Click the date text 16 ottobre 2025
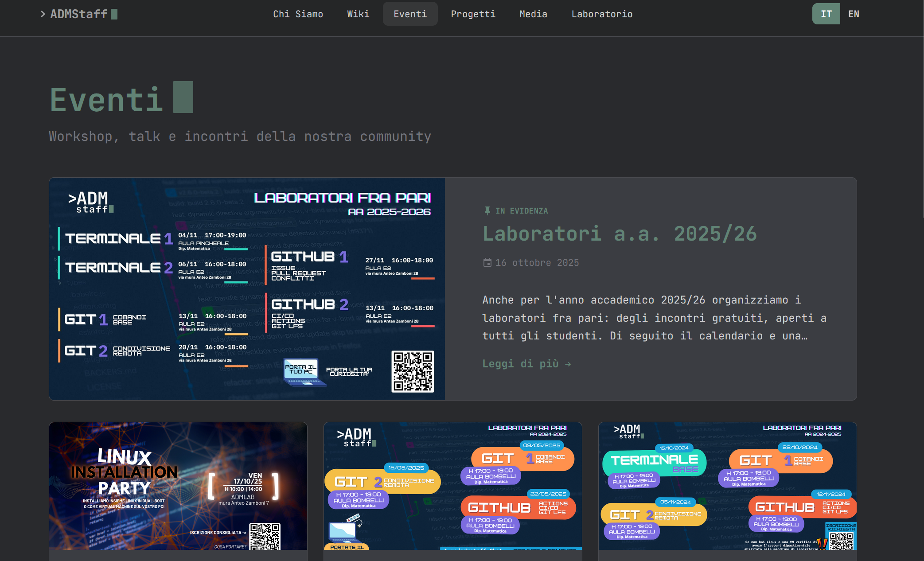The width and height of the screenshot is (924, 561). [x=537, y=263]
